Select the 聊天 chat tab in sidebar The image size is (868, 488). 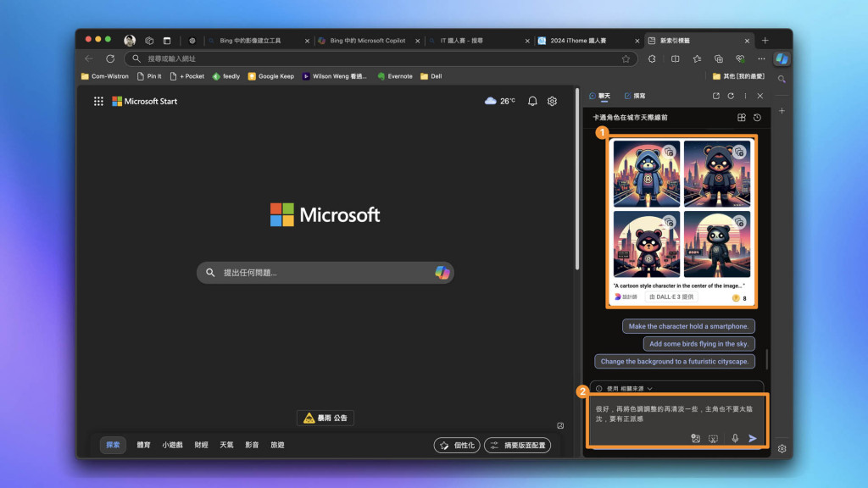click(x=599, y=96)
